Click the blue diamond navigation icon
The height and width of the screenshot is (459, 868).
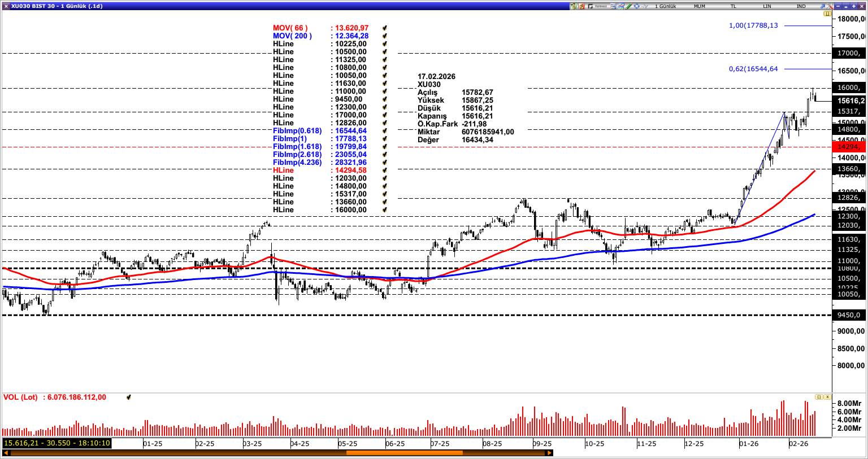pyautogui.click(x=636, y=6)
